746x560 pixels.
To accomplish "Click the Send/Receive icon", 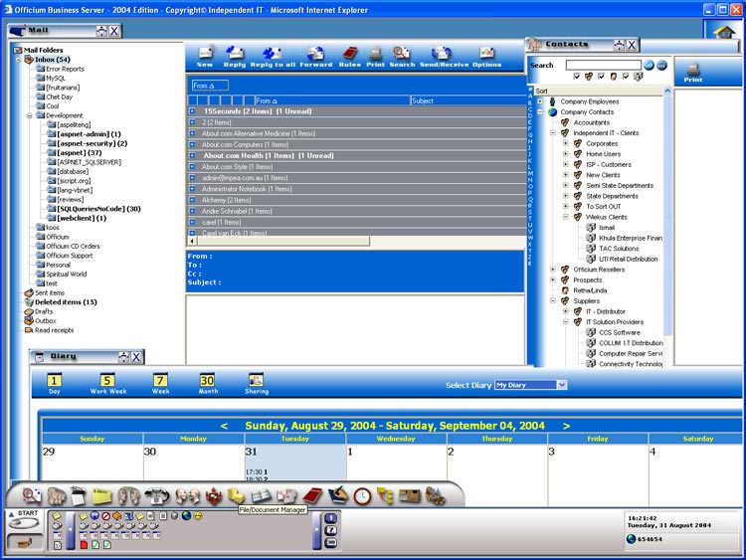I will pos(444,56).
